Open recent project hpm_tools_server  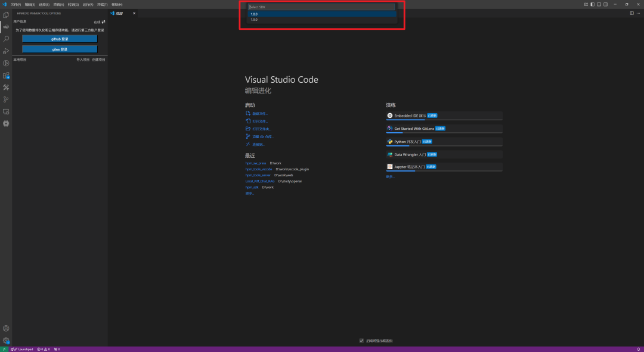point(258,175)
